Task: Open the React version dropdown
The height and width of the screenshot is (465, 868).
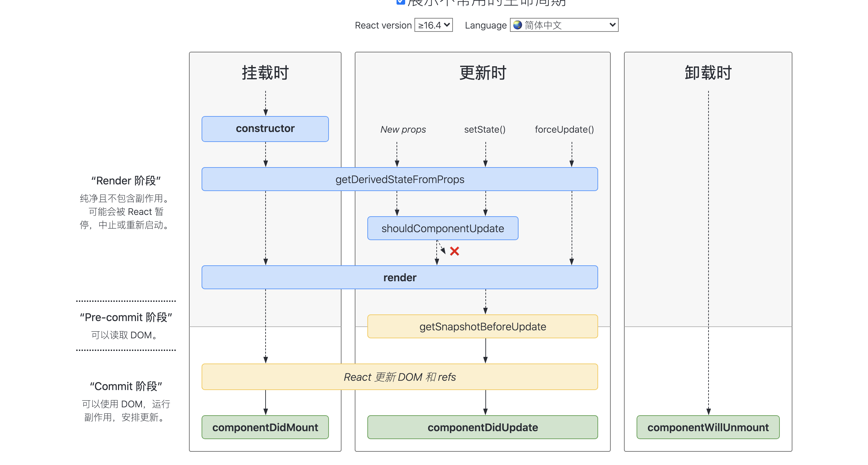Action: coord(433,25)
